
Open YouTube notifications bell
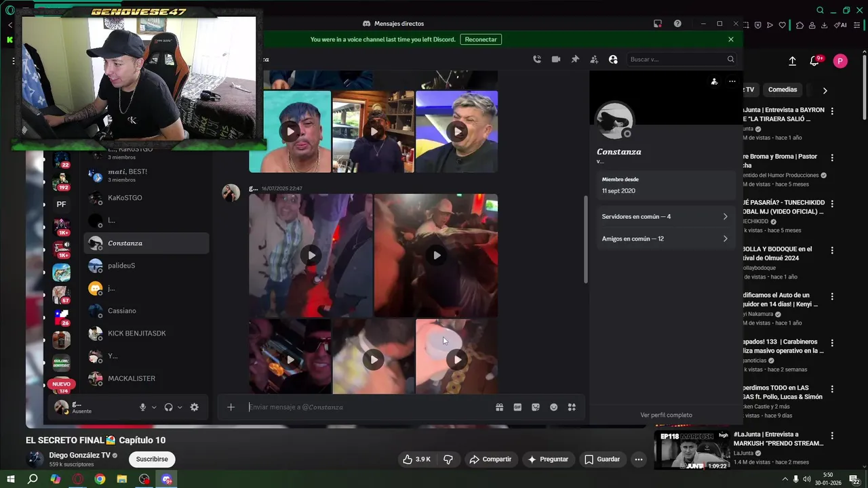[815, 61]
